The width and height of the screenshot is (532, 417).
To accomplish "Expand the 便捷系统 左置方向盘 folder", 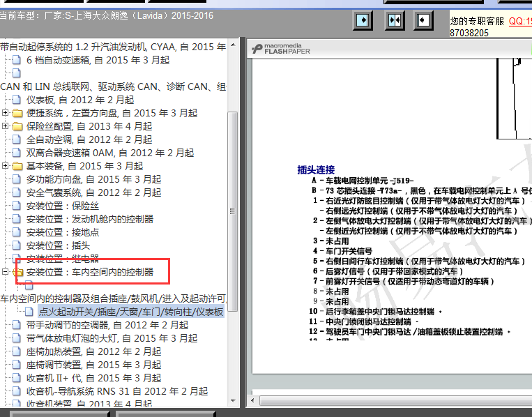I will click(5, 113).
